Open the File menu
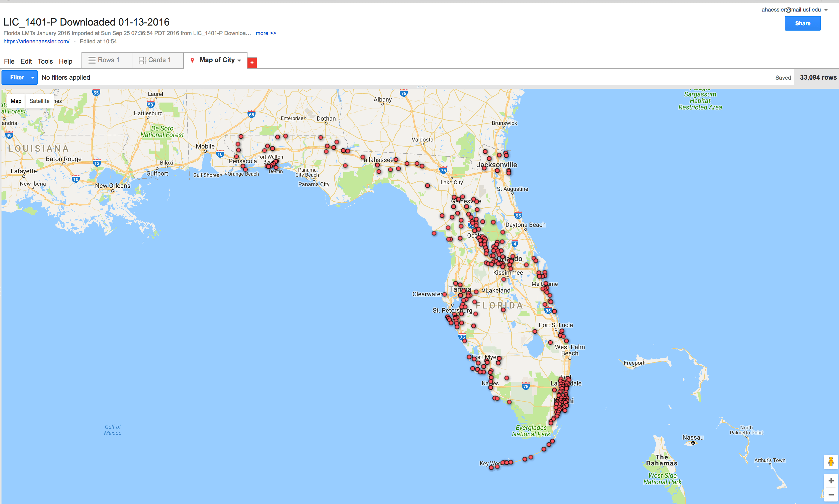839x504 pixels. coord(9,61)
